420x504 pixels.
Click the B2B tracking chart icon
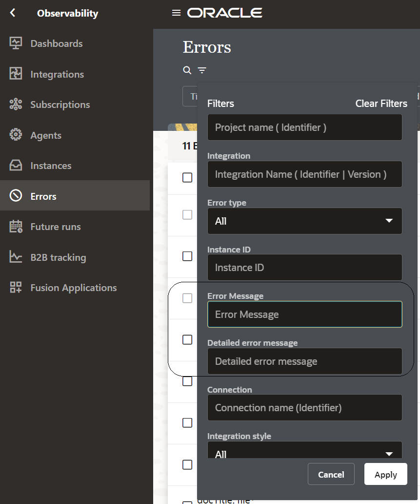[16, 257]
